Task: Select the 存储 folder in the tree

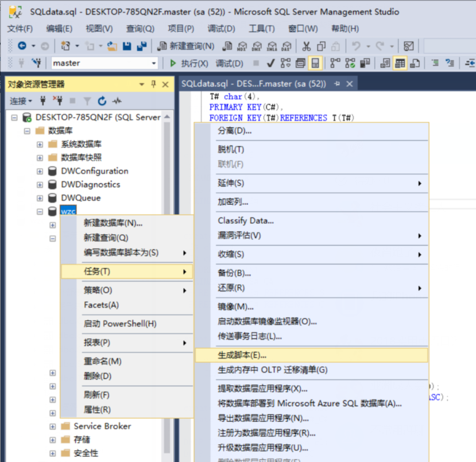Action: [82, 440]
